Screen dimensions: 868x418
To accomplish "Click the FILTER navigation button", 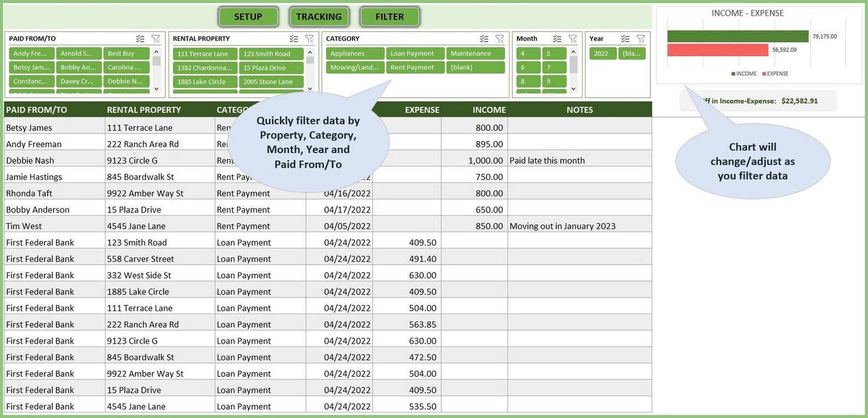I will [390, 17].
